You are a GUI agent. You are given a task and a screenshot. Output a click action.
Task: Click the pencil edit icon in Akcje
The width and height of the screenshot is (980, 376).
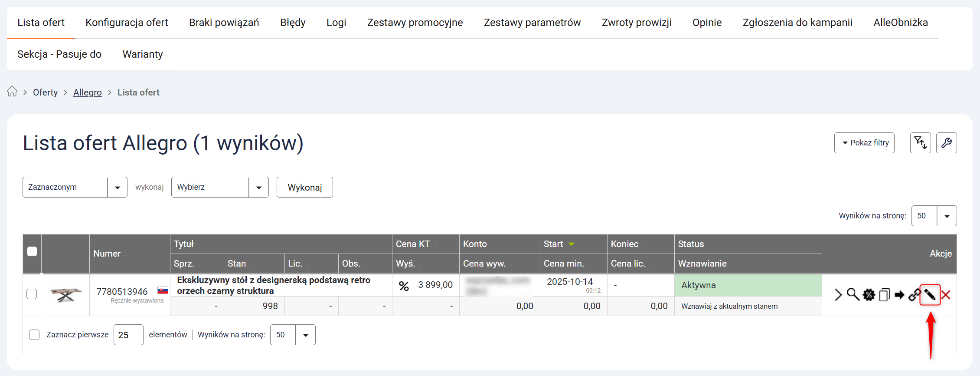coord(930,295)
